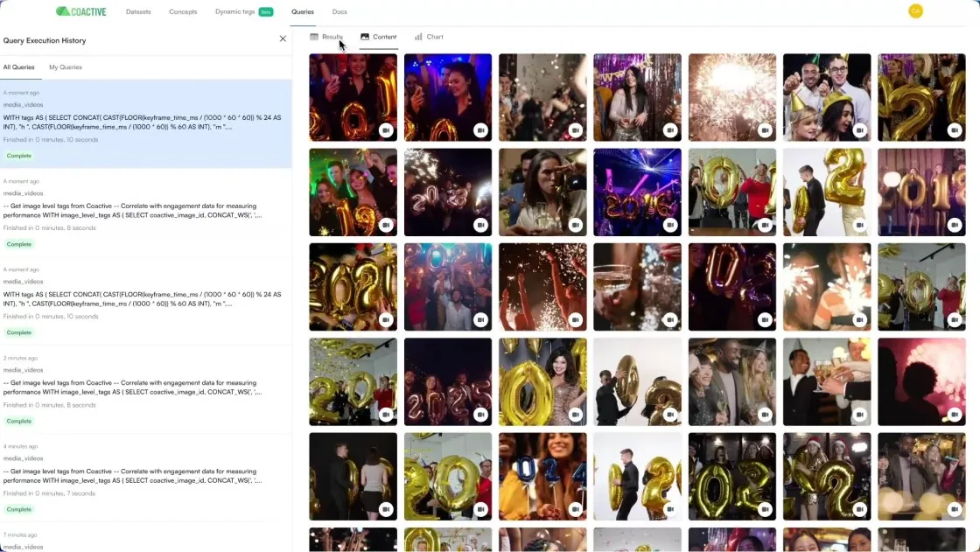The image size is (980, 552).
Task: Click video icon on 2018 balloons thumbnail
Action: (x=954, y=225)
